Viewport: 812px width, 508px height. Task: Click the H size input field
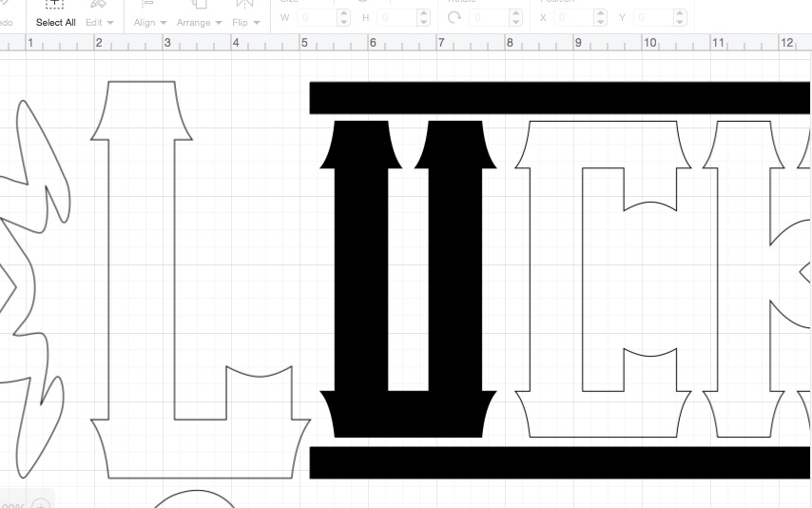[396, 18]
